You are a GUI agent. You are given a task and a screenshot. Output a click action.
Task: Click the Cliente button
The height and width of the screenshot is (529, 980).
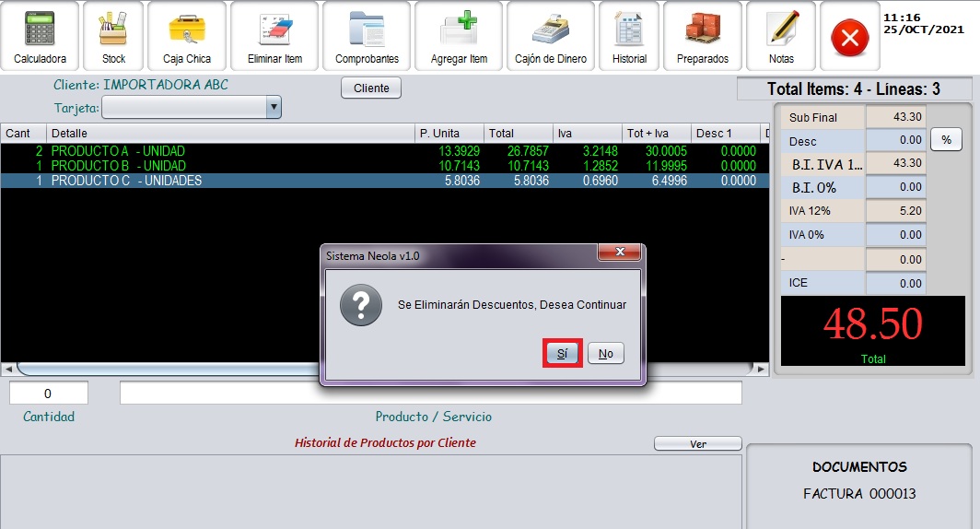(x=371, y=88)
